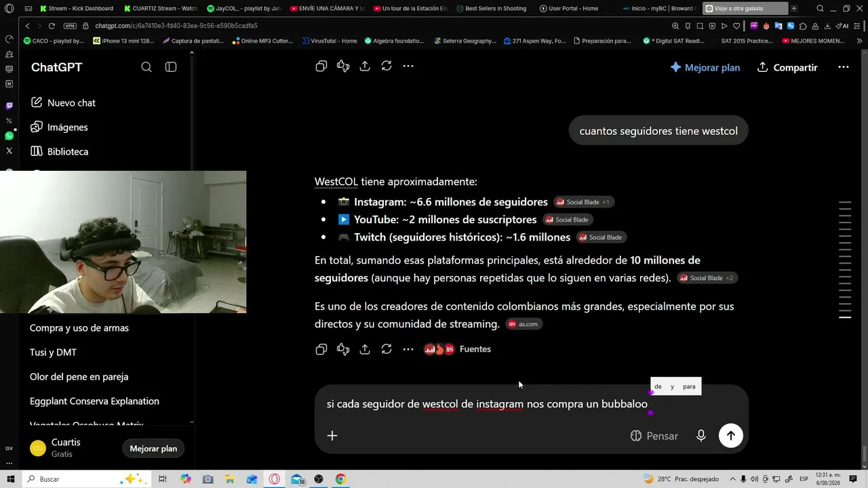Open Imágenes in the sidebar
The height and width of the screenshot is (488, 868).
pyautogui.click(x=59, y=127)
